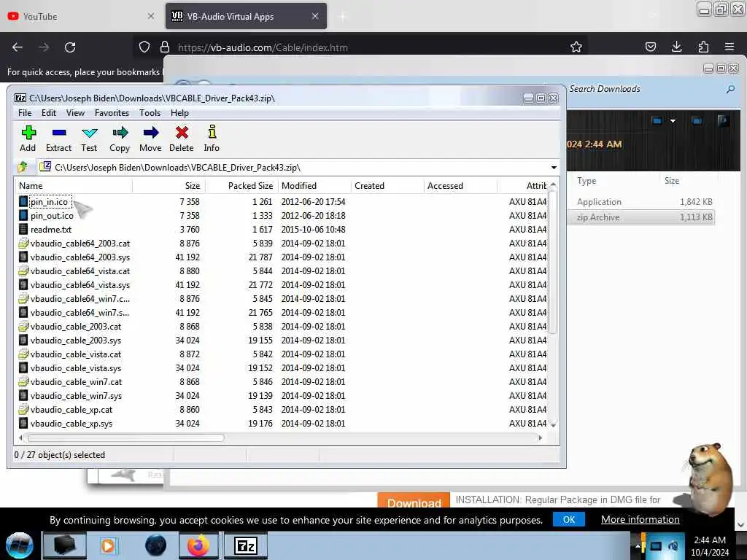Viewport: 747px width, 560px height.
Task: Open the View menu in 7-Zip
Action: 75,113
